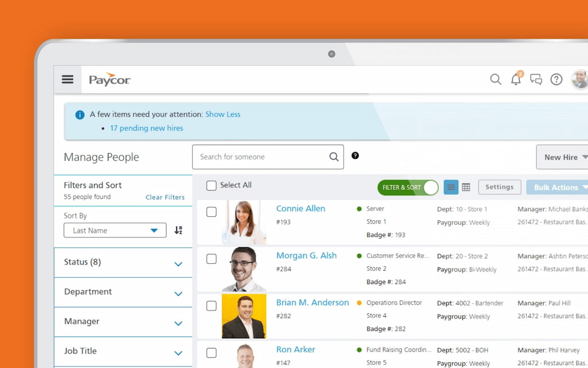Click the help question mark icon

(x=556, y=79)
